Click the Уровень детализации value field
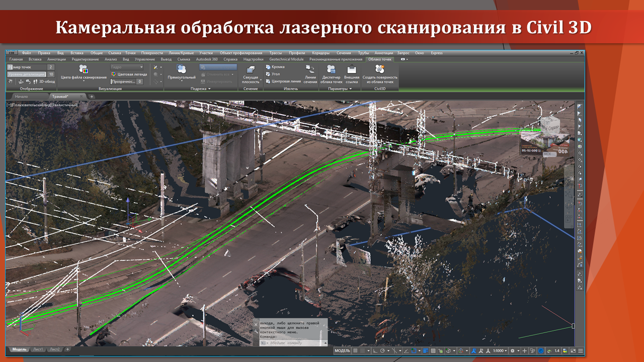 click(x=50, y=74)
